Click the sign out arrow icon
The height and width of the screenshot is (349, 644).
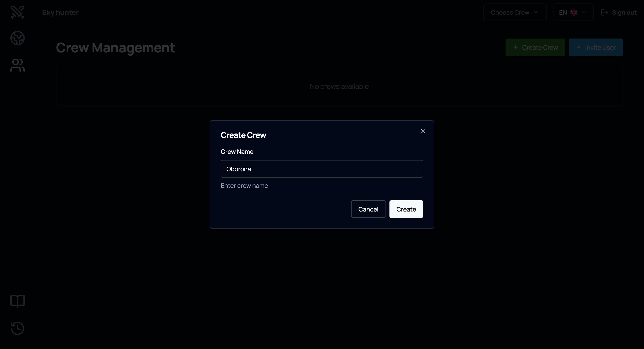[x=605, y=12]
